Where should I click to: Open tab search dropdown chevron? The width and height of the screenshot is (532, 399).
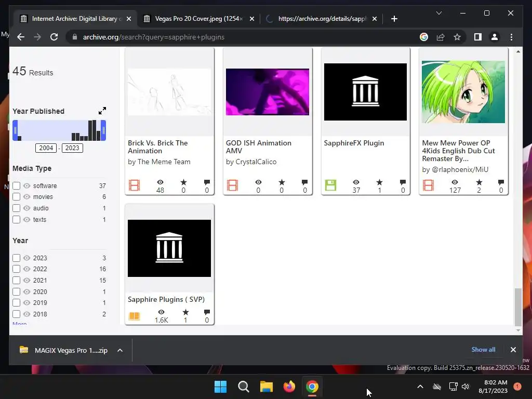pos(438,13)
